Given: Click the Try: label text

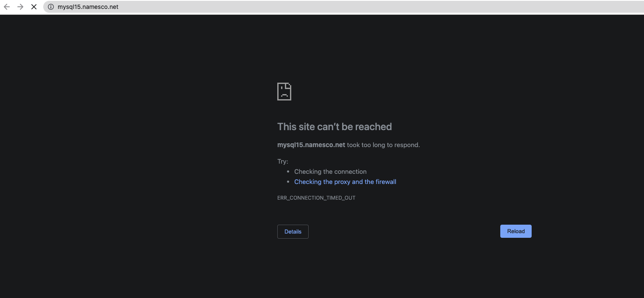Looking at the screenshot, I should pos(282,161).
